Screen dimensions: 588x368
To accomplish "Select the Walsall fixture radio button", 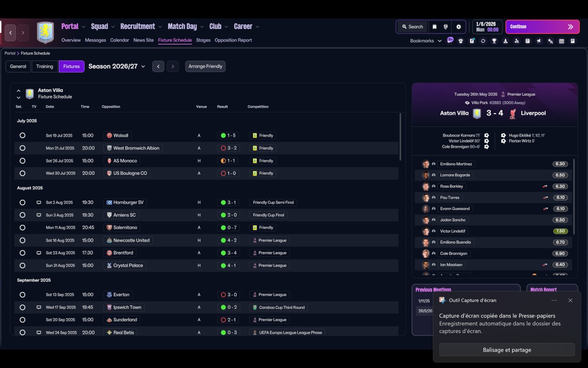I will pos(23,136).
